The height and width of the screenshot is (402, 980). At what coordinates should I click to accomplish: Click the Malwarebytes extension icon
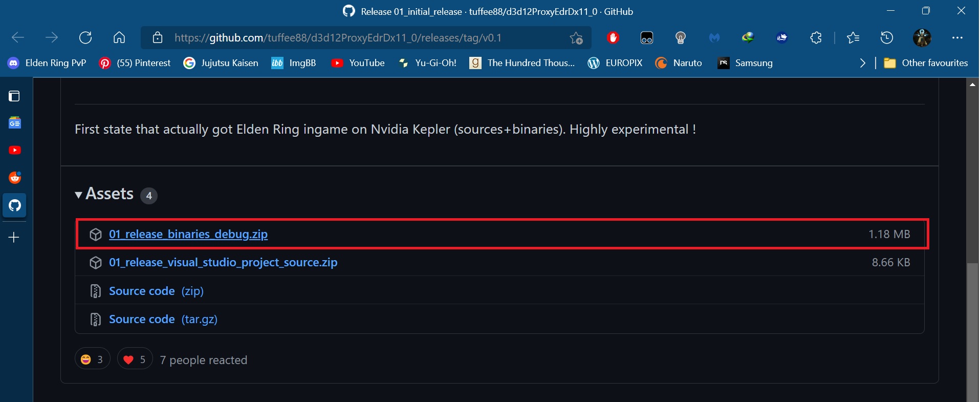[x=714, y=37]
